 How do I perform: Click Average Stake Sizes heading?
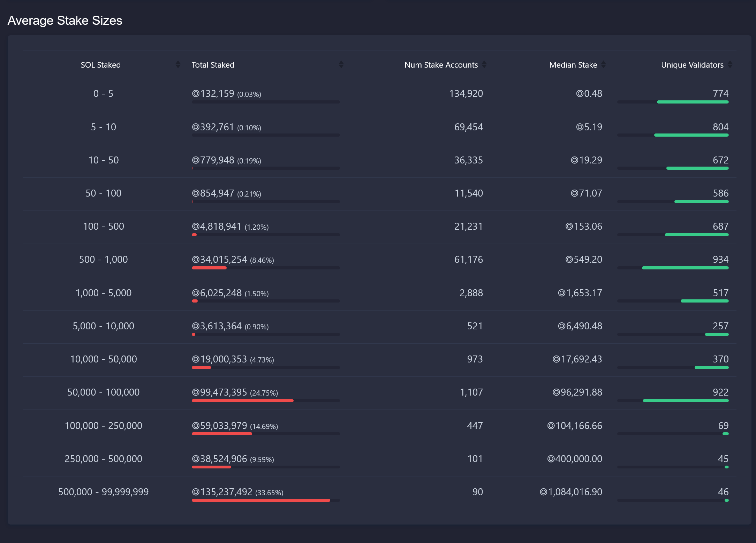(65, 21)
